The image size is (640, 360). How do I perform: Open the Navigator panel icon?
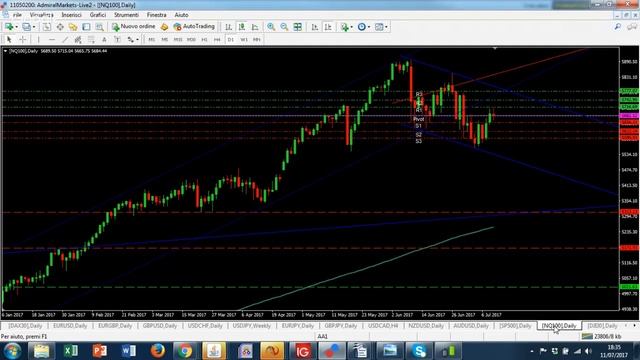pos(73,27)
